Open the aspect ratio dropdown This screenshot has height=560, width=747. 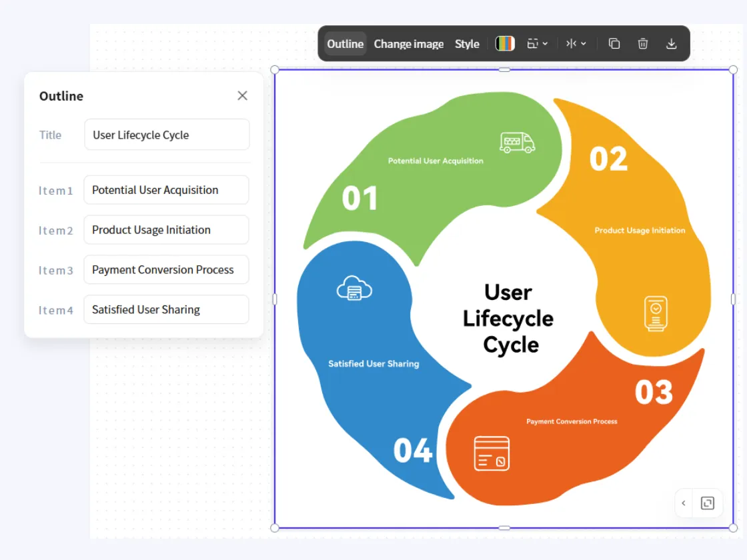pos(537,44)
